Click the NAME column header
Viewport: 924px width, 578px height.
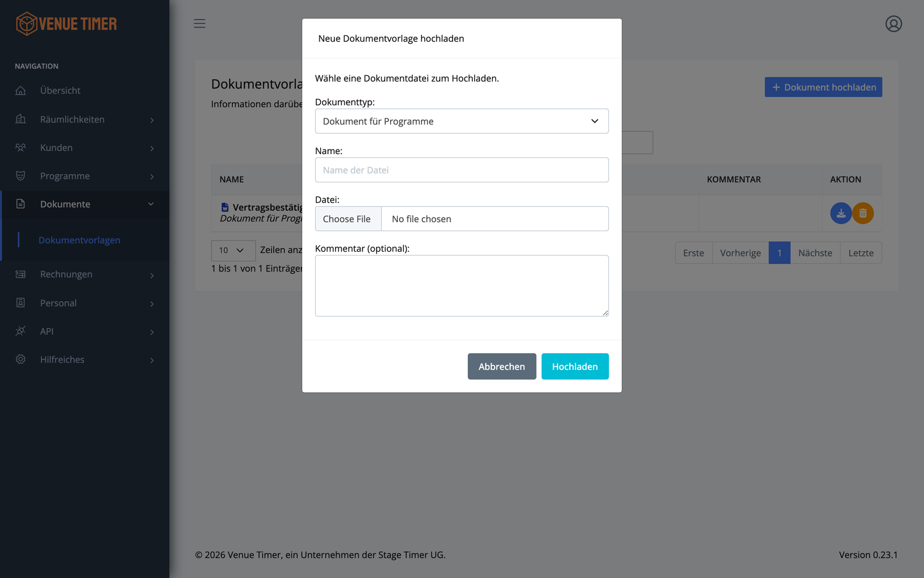[x=232, y=180]
